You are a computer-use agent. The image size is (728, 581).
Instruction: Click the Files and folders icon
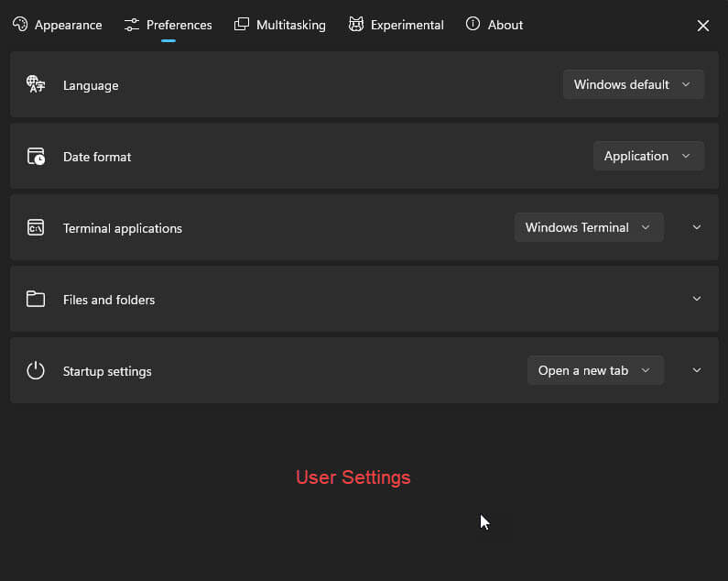[x=36, y=299]
